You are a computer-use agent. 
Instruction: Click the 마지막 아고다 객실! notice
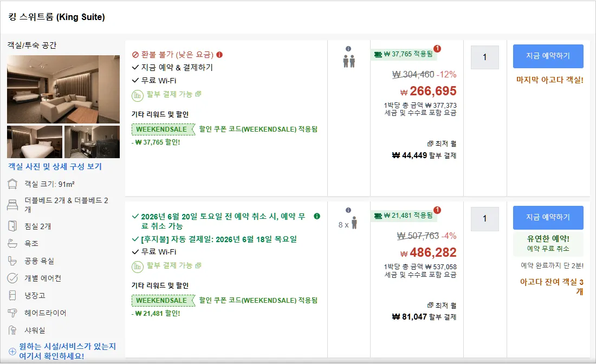click(549, 80)
